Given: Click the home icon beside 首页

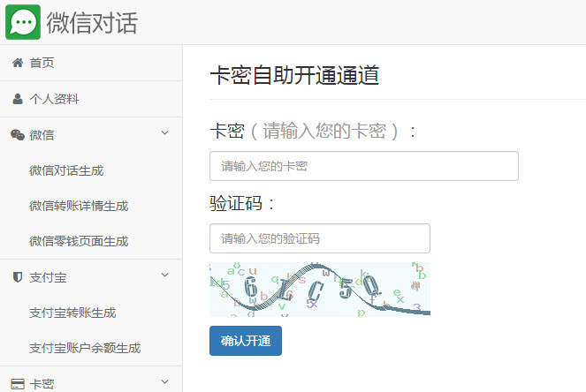Looking at the screenshot, I should pyautogui.click(x=17, y=63).
